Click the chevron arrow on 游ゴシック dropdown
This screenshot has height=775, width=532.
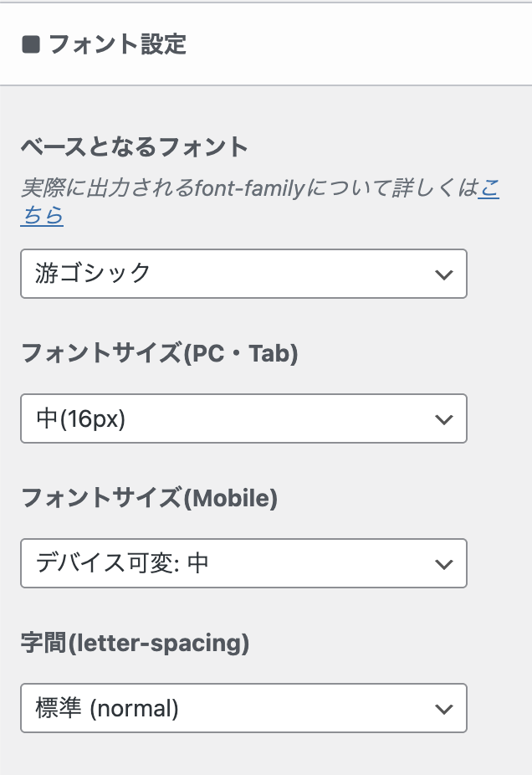coord(443,275)
